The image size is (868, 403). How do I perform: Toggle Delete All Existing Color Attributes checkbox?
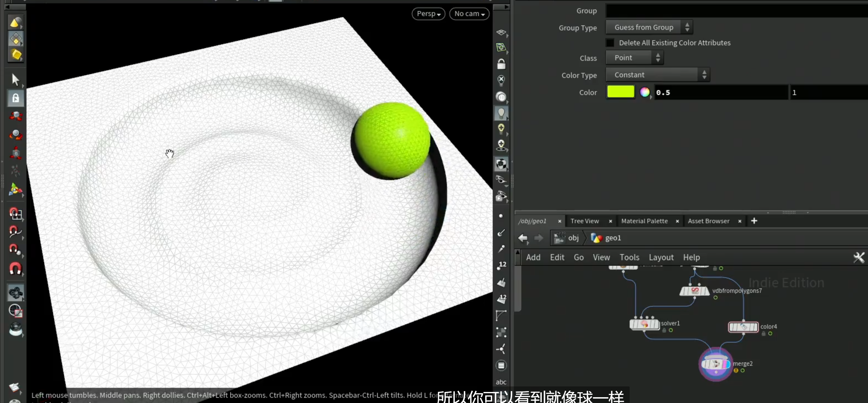(x=610, y=43)
